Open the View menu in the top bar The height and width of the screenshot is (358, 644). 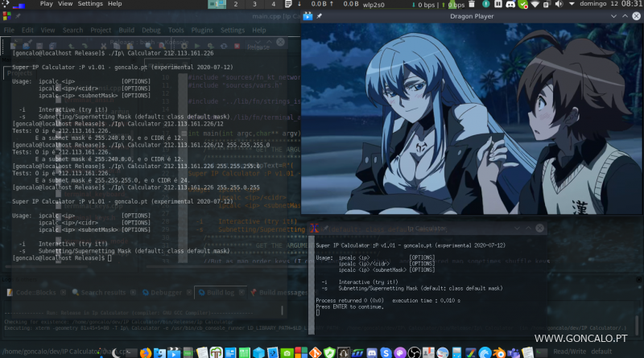65,4
